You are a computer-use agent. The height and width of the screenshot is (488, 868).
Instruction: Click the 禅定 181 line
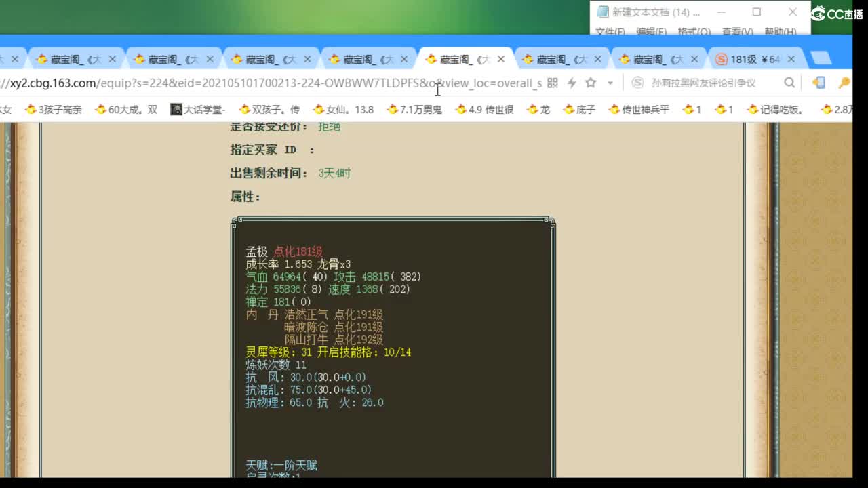279,302
